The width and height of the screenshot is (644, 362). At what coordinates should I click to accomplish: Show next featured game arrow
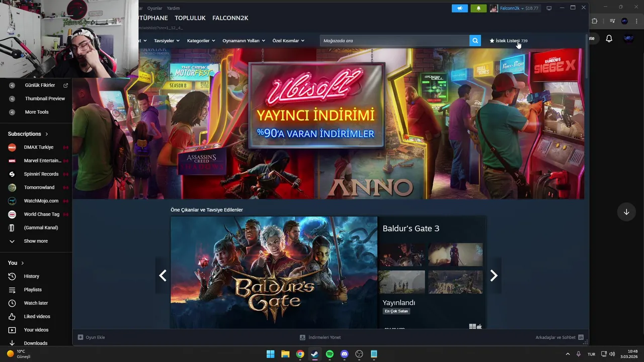point(494,276)
